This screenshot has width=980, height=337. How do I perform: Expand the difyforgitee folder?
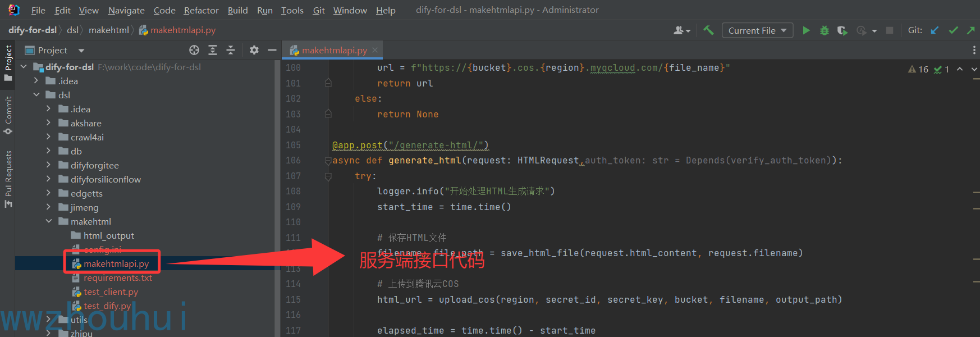tap(48, 165)
